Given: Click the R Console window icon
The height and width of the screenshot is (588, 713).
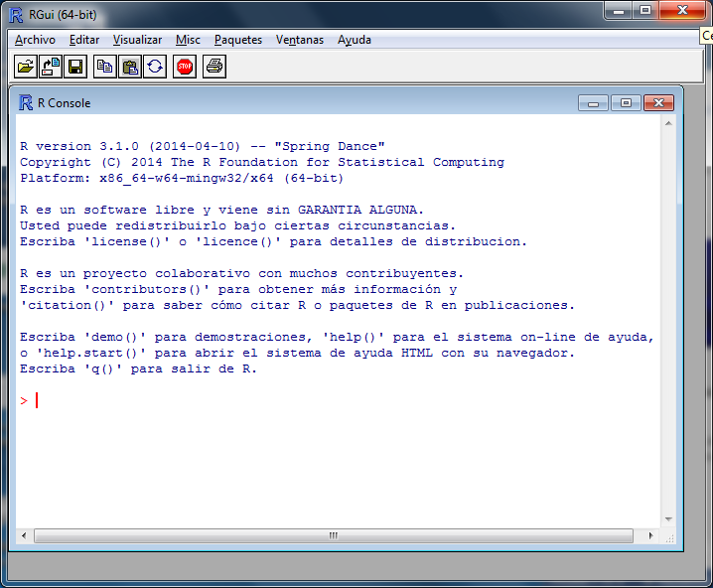Looking at the screenshot, I should pos(26,102).
